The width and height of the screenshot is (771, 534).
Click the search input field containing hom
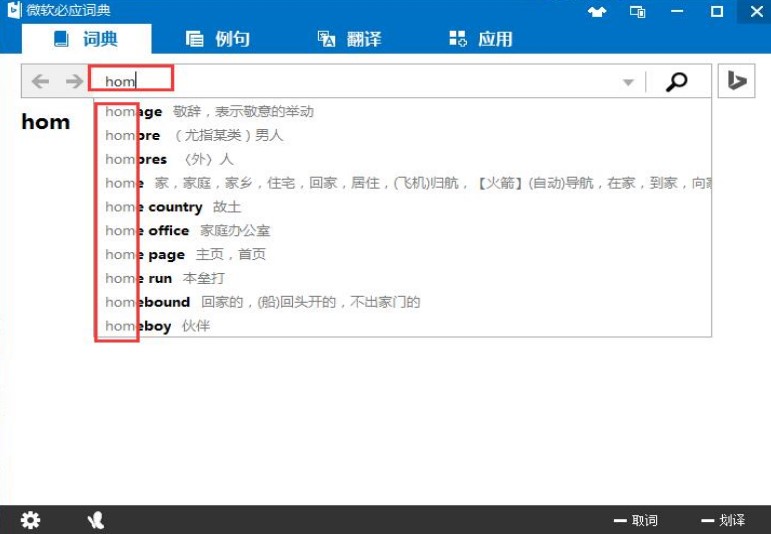354,81
